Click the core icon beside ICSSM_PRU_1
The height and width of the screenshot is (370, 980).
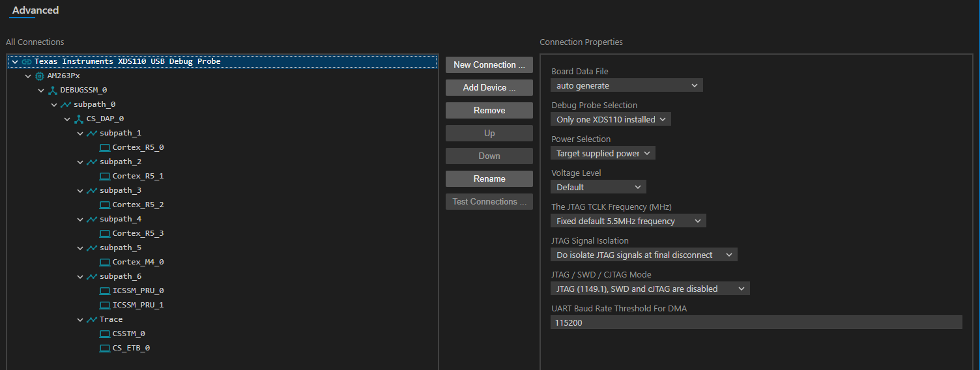click(105, 306)
